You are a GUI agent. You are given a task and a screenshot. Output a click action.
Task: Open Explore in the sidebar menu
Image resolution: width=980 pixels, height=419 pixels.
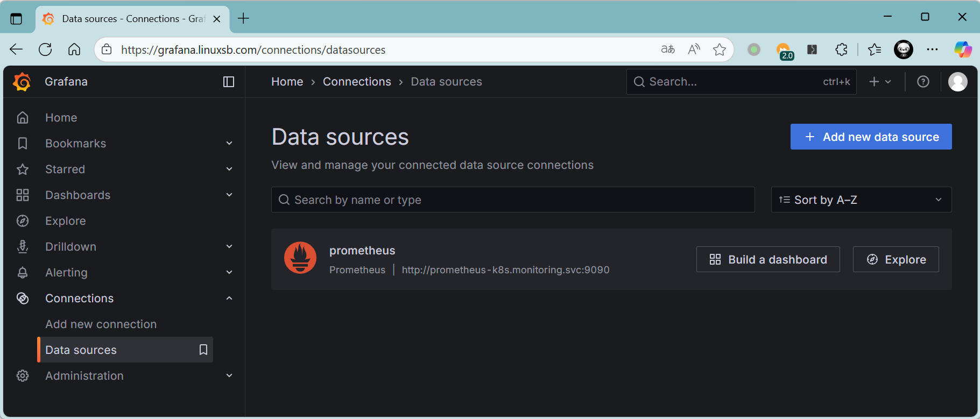66,221
